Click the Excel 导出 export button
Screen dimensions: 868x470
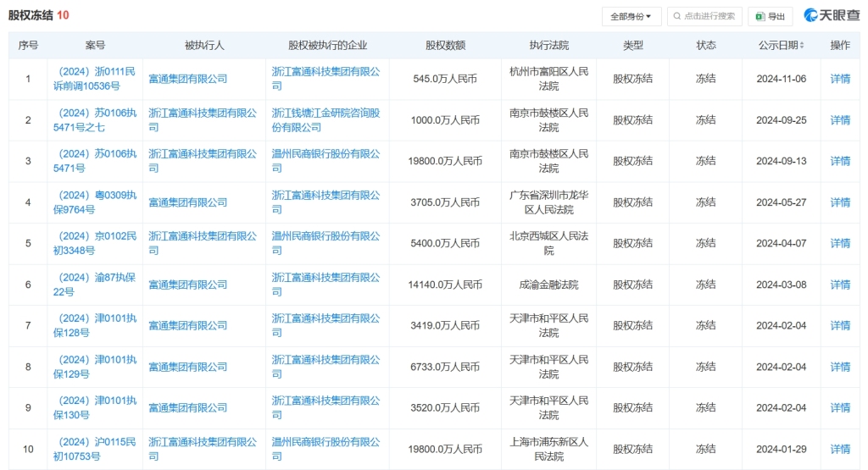pyautogui.click(x=770, y=16)
